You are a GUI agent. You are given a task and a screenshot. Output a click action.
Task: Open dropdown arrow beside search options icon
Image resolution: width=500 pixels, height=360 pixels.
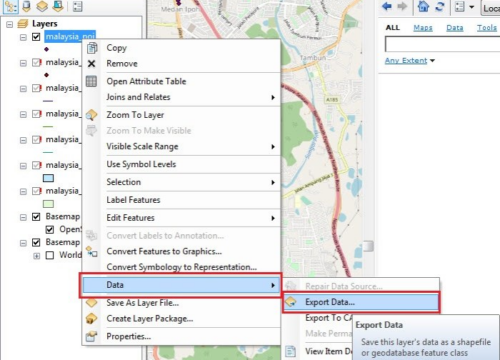pyautogui.click(x=472, y=7)
